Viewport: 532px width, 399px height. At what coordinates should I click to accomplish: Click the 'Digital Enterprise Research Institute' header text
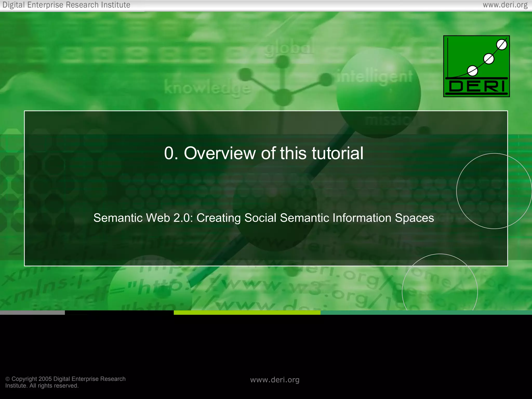click(66, 5)
